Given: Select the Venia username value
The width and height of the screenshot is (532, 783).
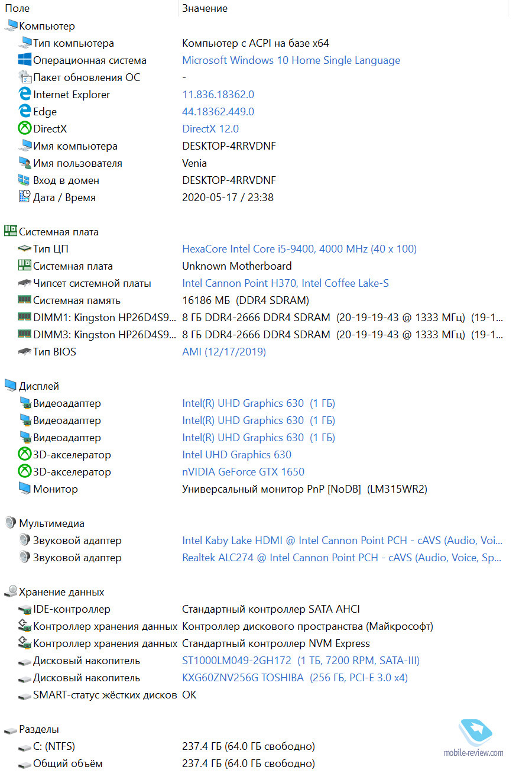Looking at the screenshot, I should [x=194, y=163].
